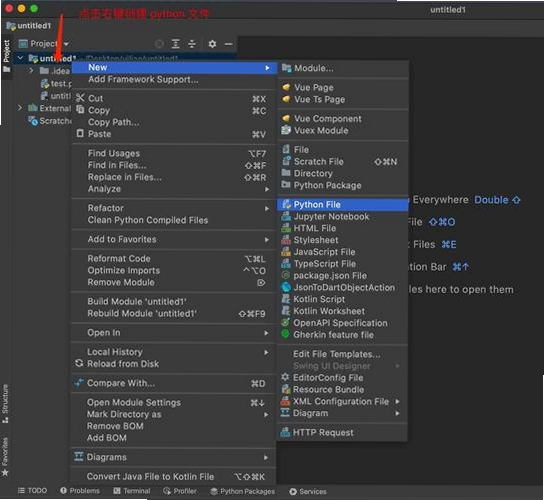Open the Terminal tool window
The width and height of the screenshot is (544, 500).
click(132, 491)
